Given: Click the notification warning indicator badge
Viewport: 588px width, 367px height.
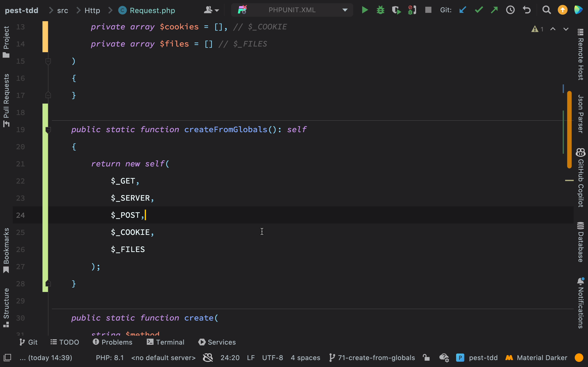Looking at the screenshot, I should click(x=535, y=28).
